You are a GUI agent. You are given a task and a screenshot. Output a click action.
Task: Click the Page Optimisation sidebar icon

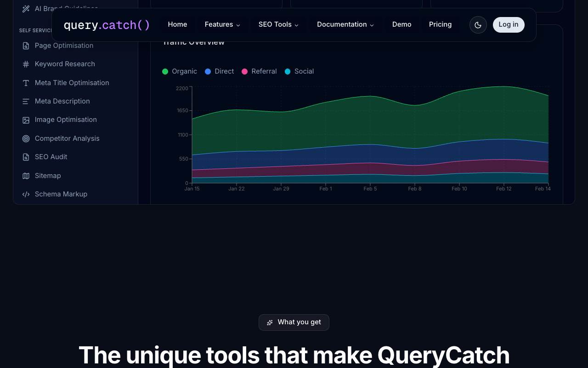point(26,46)
